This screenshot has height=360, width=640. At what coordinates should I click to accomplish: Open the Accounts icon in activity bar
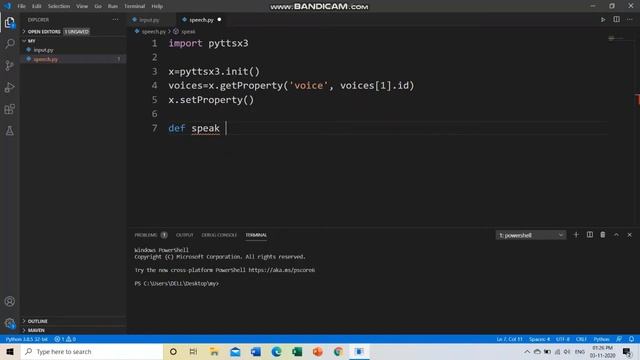9,301
